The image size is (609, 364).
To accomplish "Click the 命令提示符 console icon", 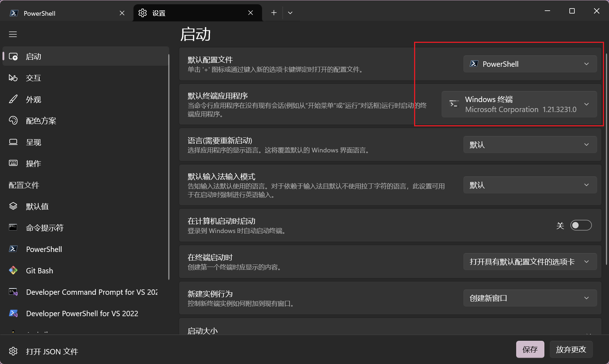I will (x=13, y=228).
